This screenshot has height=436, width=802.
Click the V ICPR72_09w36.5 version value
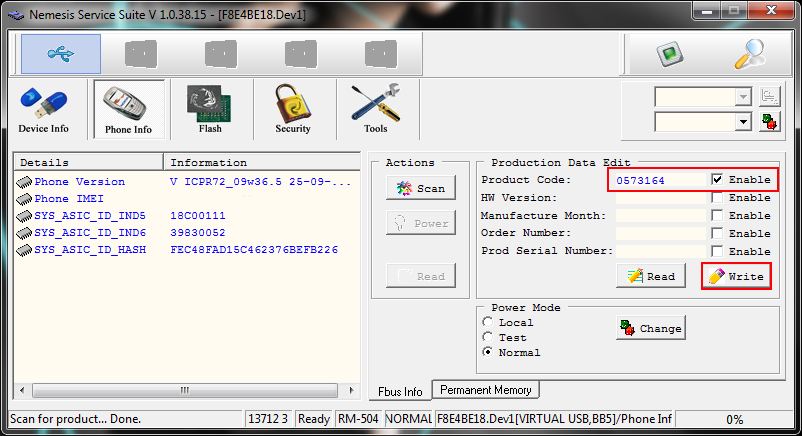click(x=260, y=182)
